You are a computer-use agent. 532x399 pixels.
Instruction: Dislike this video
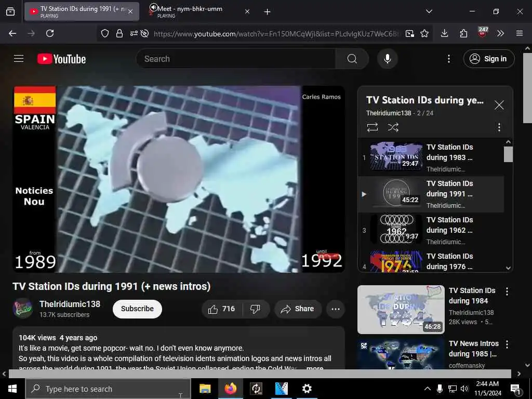pos(256,309)
